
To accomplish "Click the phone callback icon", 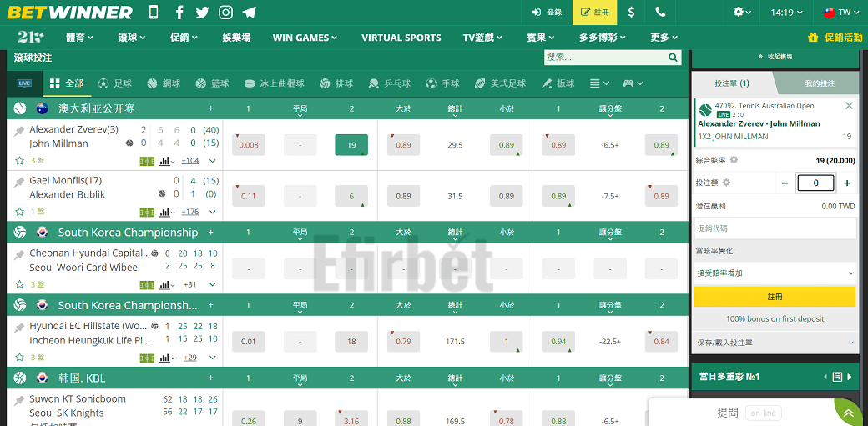I will [x=660, y=13].
